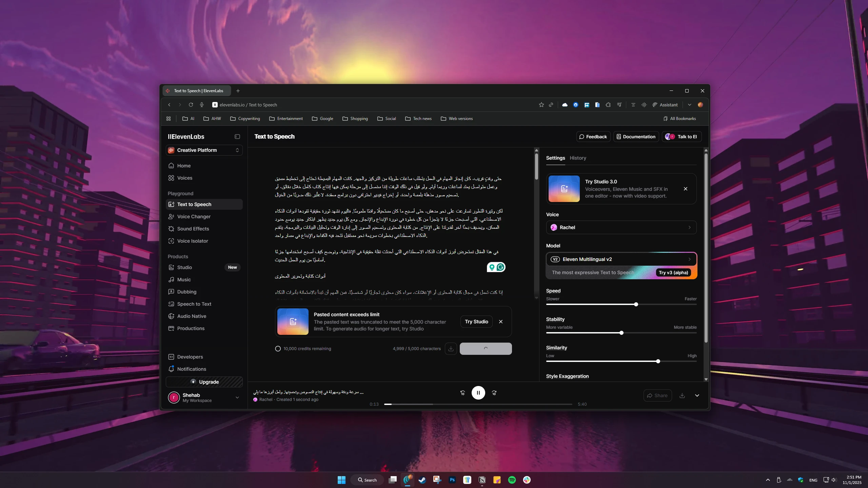The image size is (868, 488).
Task: Open Sound Effects in the sidebar
Action: 193,229
